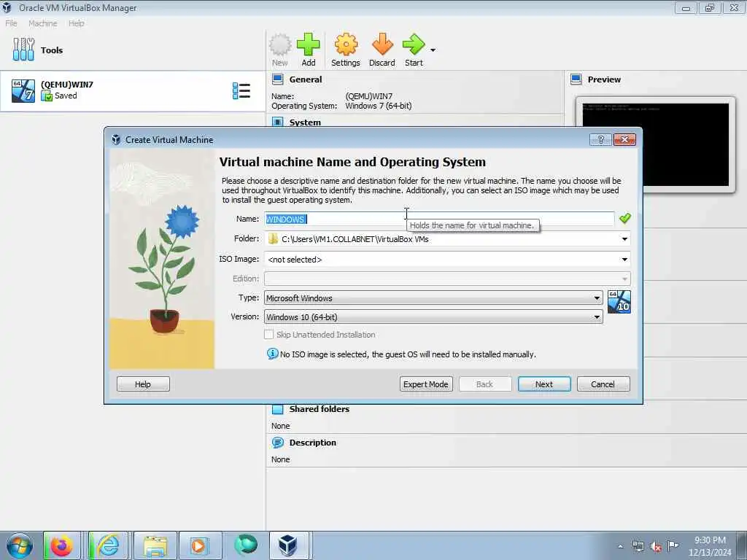Close the Create Virtual Machine dialog
This screenshot has width=747, height=560.
[x=624, y=139]
